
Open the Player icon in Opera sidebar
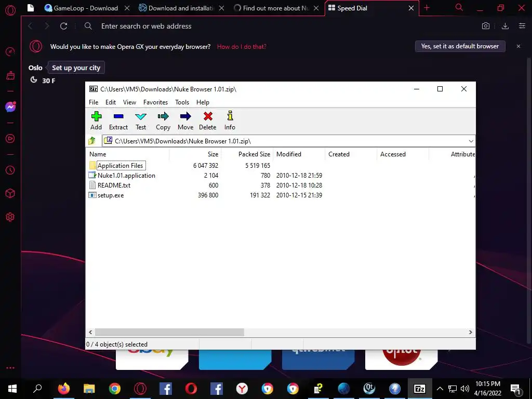pos(10,138)
